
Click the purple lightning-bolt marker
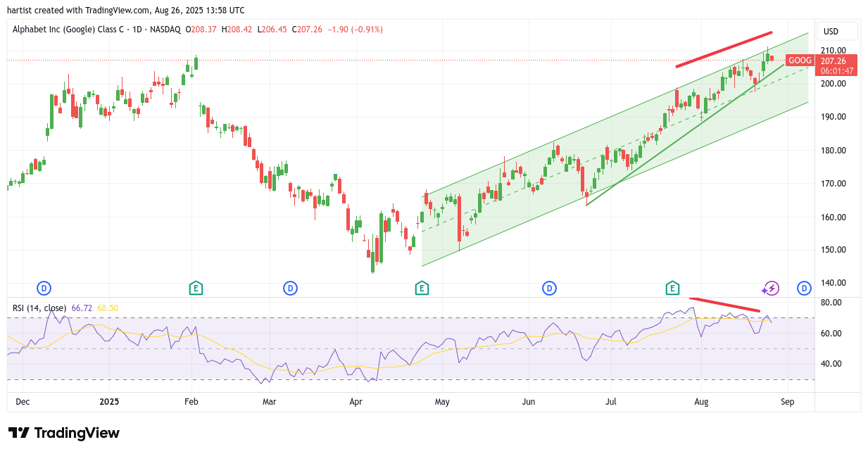[771, 287]
